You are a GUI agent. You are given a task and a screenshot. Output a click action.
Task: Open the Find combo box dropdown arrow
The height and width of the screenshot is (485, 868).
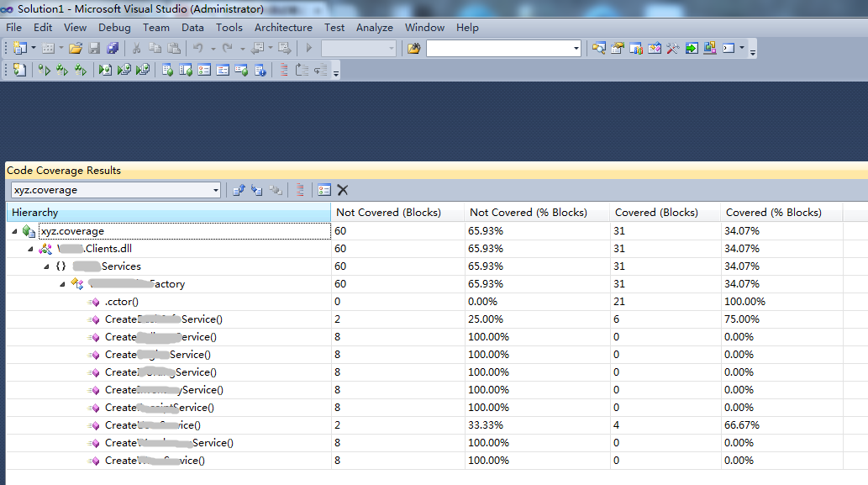click(576, 49)
